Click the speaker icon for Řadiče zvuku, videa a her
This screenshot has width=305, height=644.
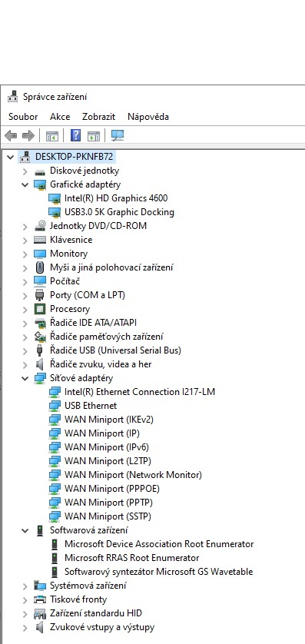click(40, 364)
